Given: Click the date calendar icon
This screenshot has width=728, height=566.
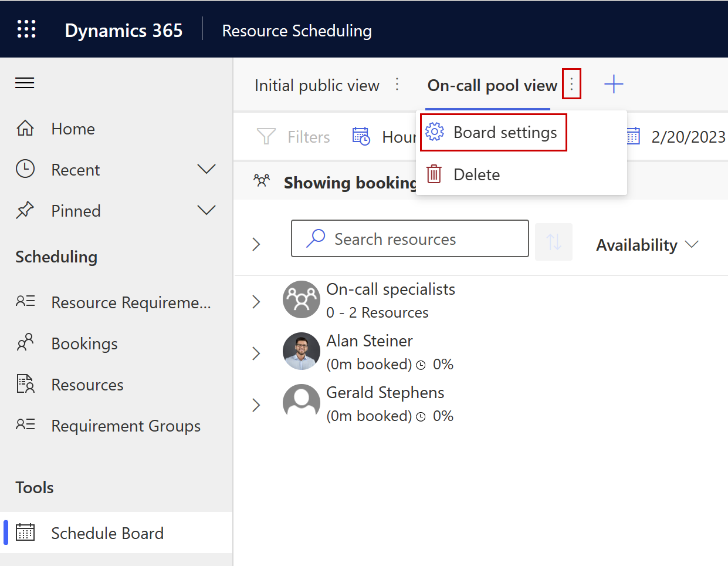Looking at the screenshot, I should (x=633, y=136).
